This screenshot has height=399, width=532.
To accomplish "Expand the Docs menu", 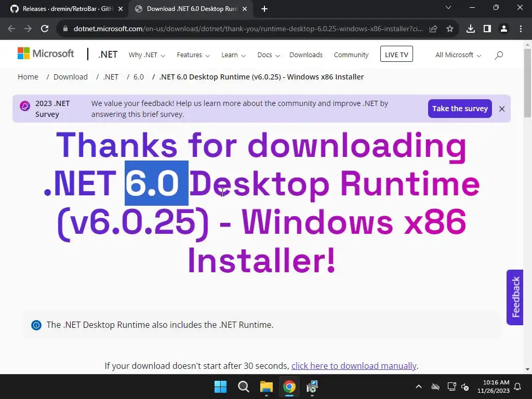I will tap(269, 55).
